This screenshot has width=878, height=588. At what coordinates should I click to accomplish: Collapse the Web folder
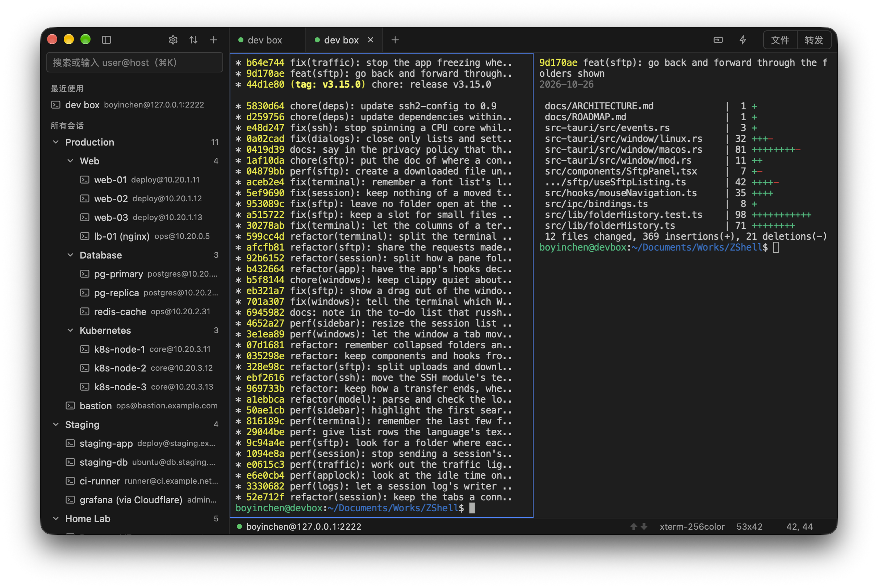70,160
